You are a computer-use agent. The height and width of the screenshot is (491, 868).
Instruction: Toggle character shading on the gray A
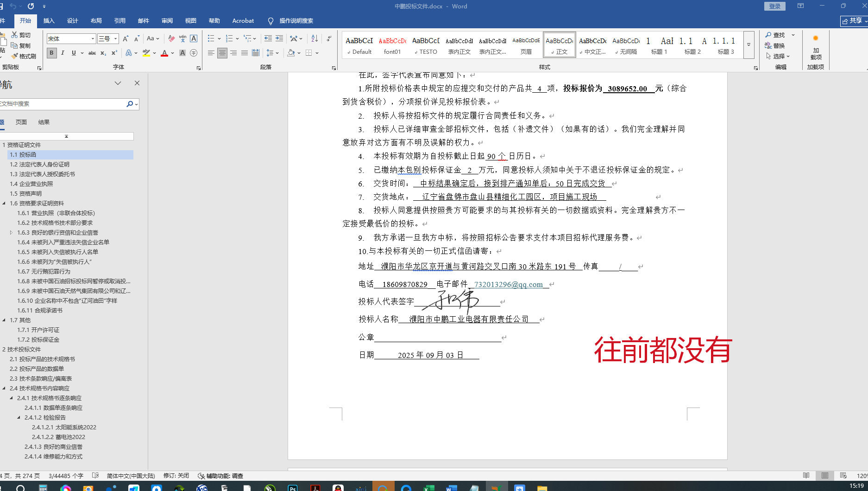click(x=182, y=53)
